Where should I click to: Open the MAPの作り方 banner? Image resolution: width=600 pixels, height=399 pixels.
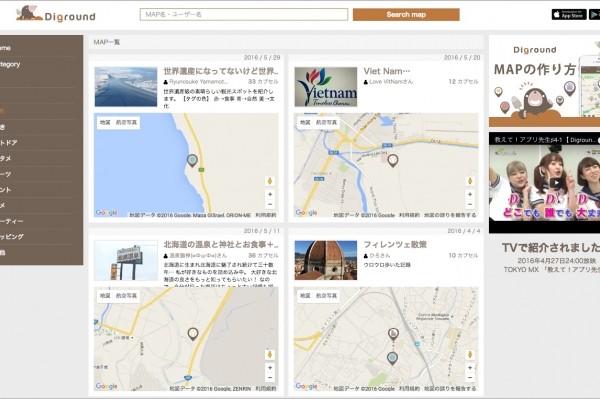545,81
